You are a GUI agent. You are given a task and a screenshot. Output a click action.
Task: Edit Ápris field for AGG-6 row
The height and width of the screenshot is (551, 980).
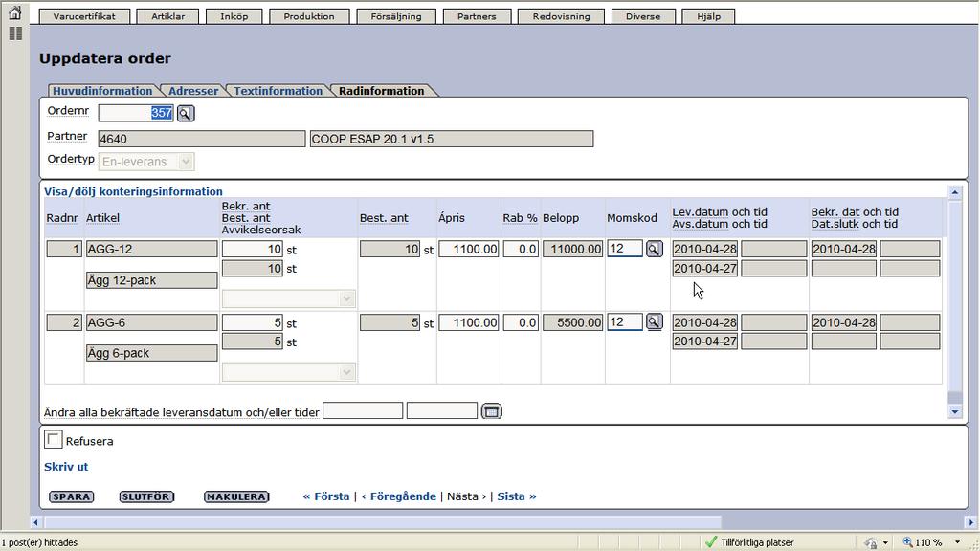pos(469,322)
